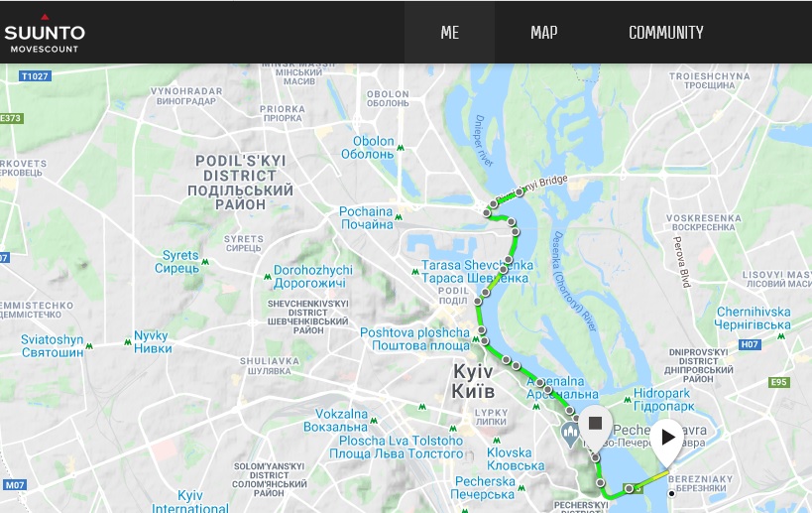This screenshot has height=513, width=812.
Task: Click the Poshtova ploshcha station label
Action: point(415,339)
